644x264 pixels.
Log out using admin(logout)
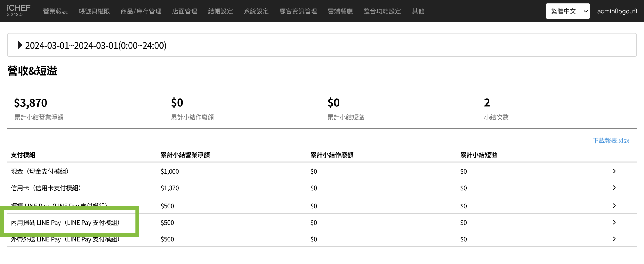tap(617, 11)
